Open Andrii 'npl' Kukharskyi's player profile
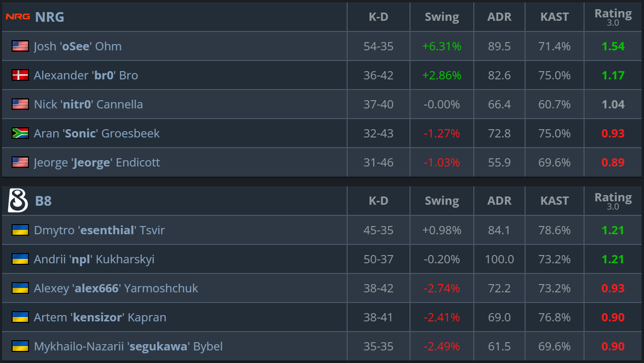 [x=94, y=259]
